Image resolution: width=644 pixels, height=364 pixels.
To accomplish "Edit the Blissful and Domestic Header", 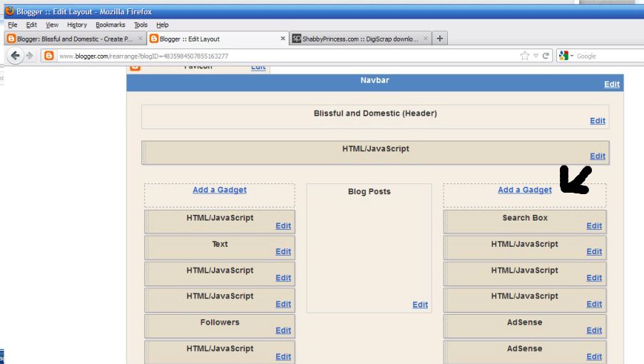I will (598, 121).
